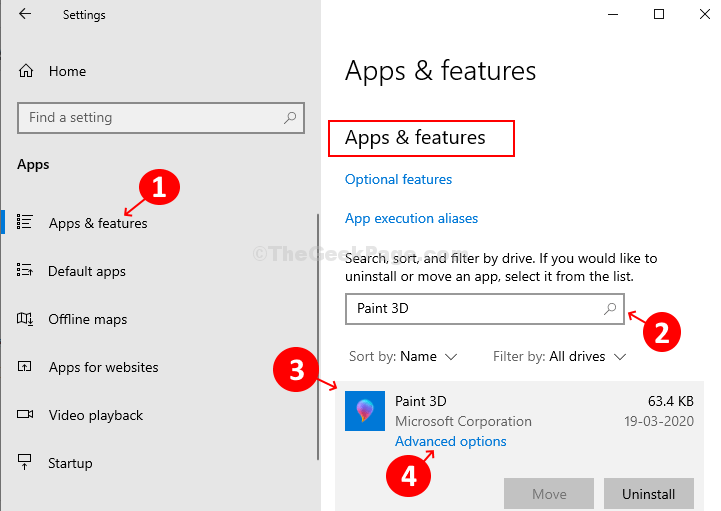This screenshot has height=511, width=721.
Task: Open App execution aliases link
Action: (x=412, y=218)
